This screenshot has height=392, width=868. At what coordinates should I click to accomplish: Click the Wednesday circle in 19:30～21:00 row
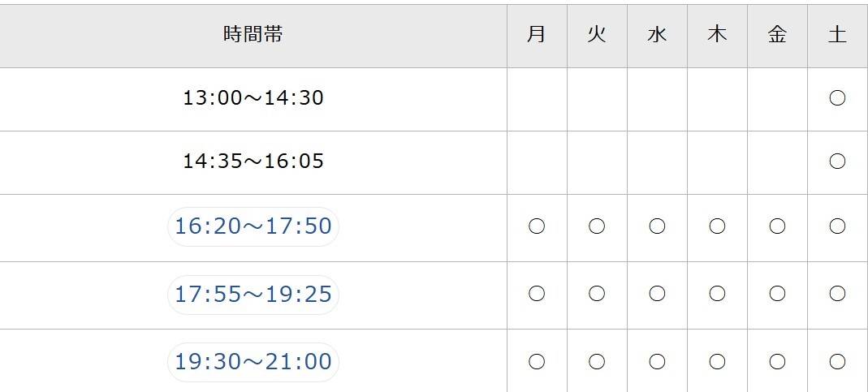[x=657, y=361]
